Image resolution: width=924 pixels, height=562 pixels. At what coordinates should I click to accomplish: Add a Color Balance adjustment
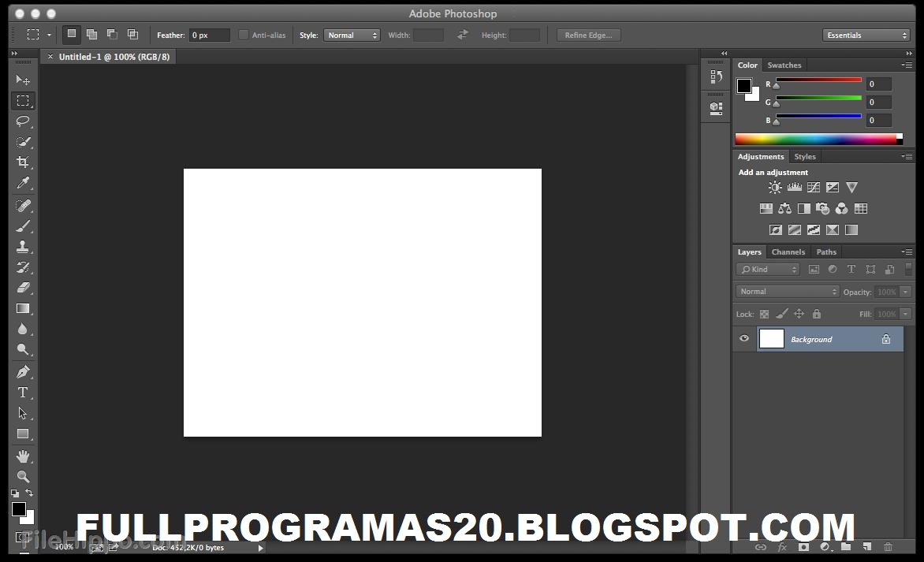click(784, 209)
